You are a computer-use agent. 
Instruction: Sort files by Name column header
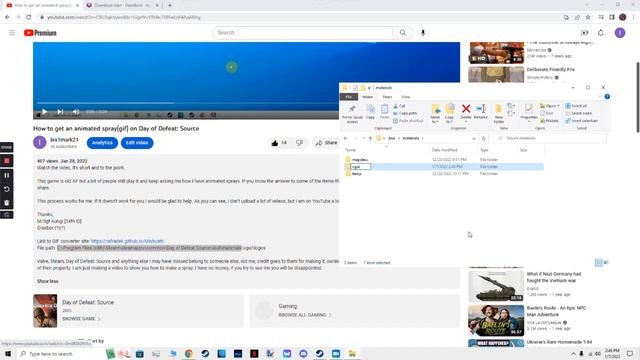(350, 150)
